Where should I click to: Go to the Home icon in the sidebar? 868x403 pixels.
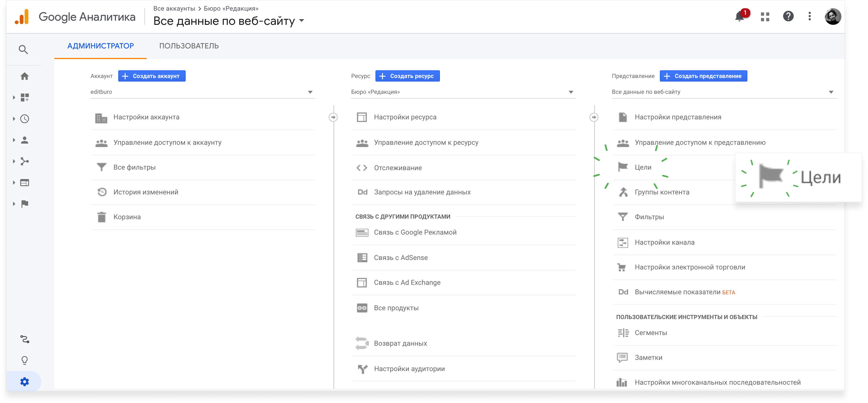(x=25, y=77)
